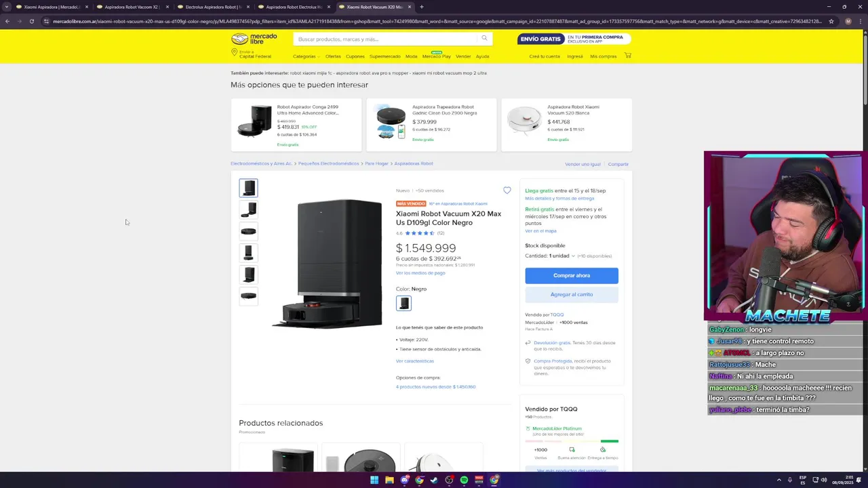This screenshot has height=488, width=868.
Task: Click the Chrome profile avatar
Action: tap(848, 21)
